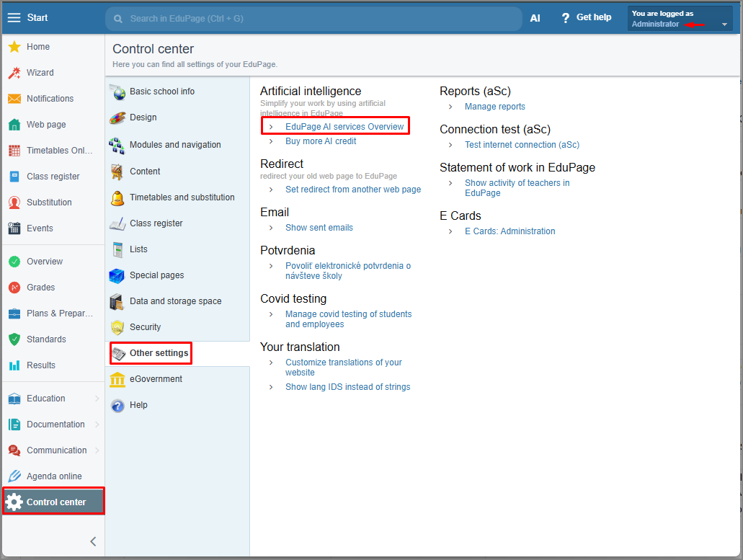The height and width of the screenshot is (560, 743).
Task: Open EduPage AI services Overview link
Action: 344,127
